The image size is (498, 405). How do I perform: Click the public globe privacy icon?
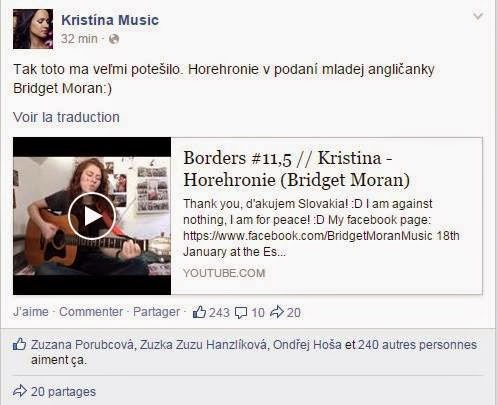click(114, 39)
